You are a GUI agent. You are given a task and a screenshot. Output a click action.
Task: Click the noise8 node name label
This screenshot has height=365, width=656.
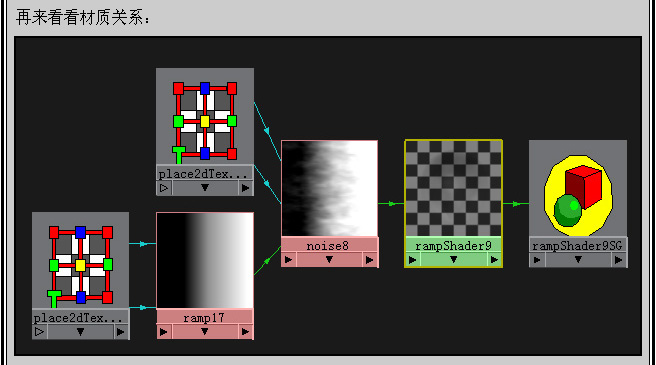click(328, 246)
